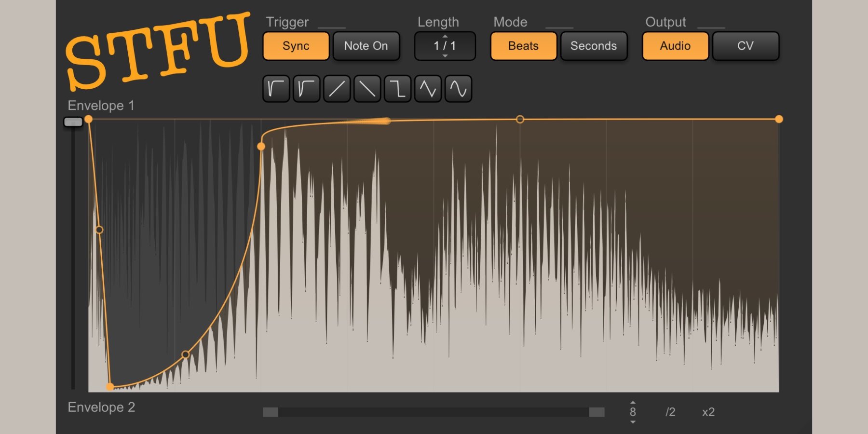868x434 pixels.
Task: Click the vertical level slider handle
Action: tap(73, 122)
